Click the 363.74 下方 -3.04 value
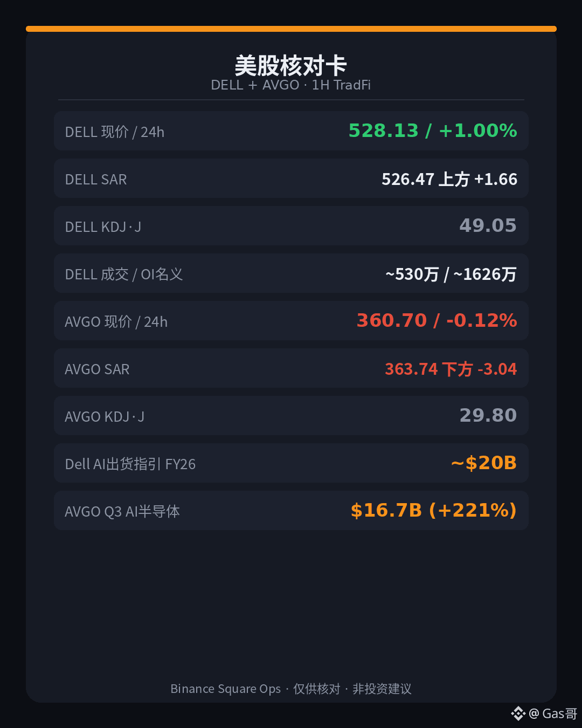582x728 pixels. click(x=451, y=369)
